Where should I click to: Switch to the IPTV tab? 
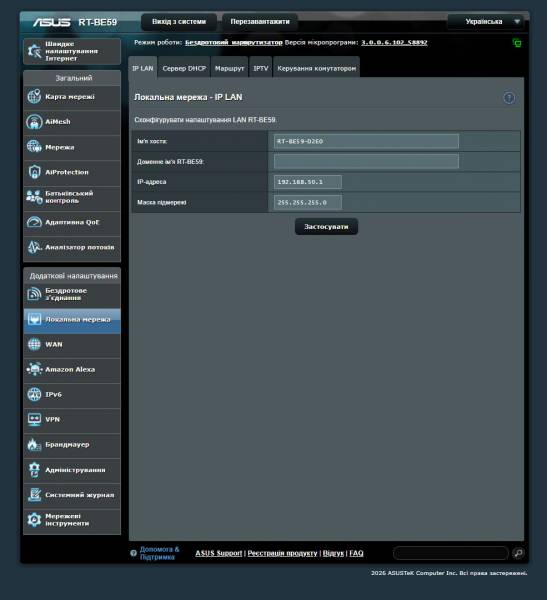coord(261,68)
